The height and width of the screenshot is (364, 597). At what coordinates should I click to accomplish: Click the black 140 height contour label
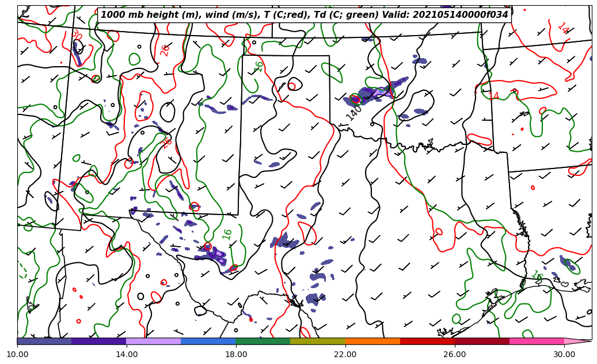click(x=354, y=112)
